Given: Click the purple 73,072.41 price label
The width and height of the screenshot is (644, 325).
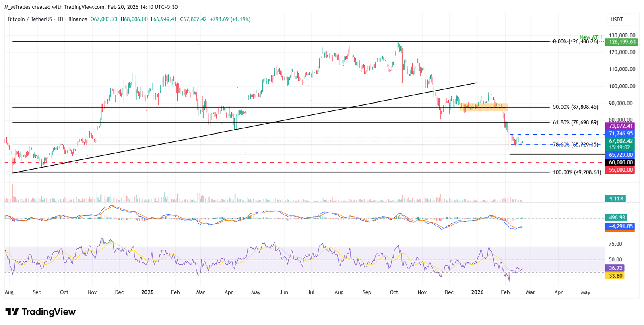Looking at the screenshot, I should (620, 126).
